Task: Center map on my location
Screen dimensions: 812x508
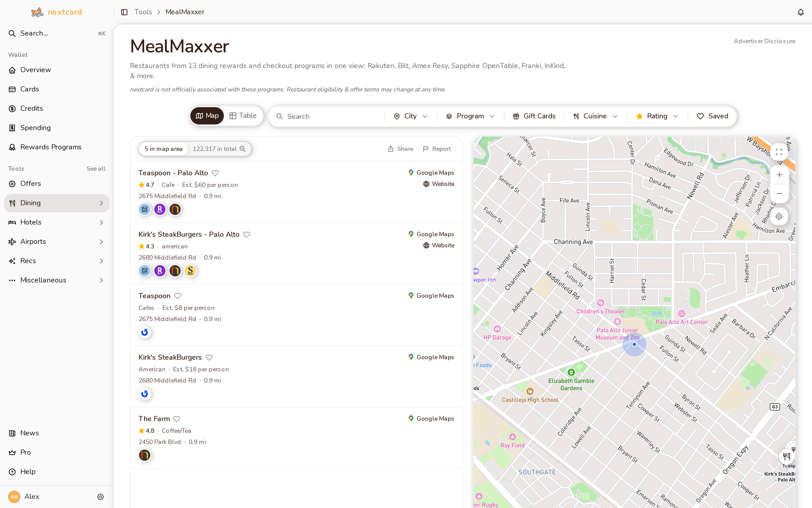Action: pos(779,216)
